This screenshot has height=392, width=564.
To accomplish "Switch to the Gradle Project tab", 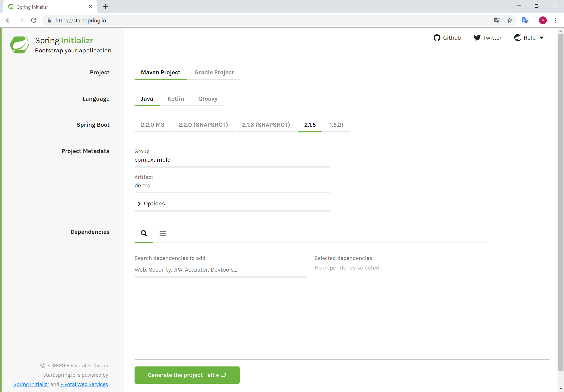I will (x=214, y=72).
